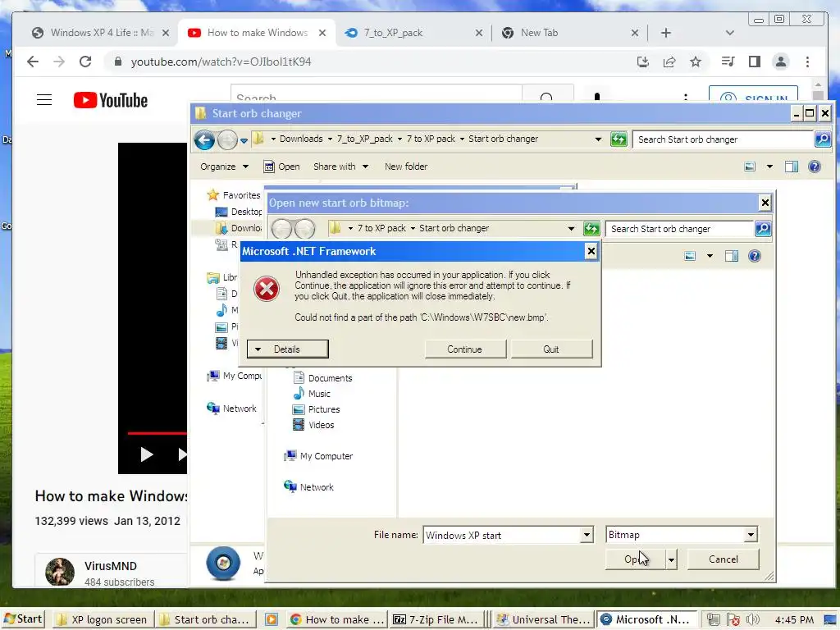This screenshot has width=840, height=630.
Task: Click search magnifier in open bitmap dialog
Action: (763, 229)
